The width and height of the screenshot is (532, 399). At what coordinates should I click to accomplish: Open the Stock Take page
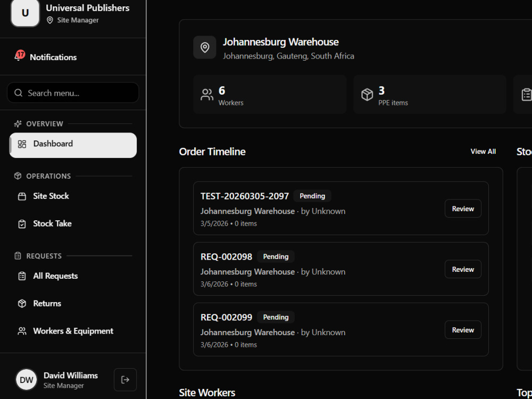(x=73, y=223)
